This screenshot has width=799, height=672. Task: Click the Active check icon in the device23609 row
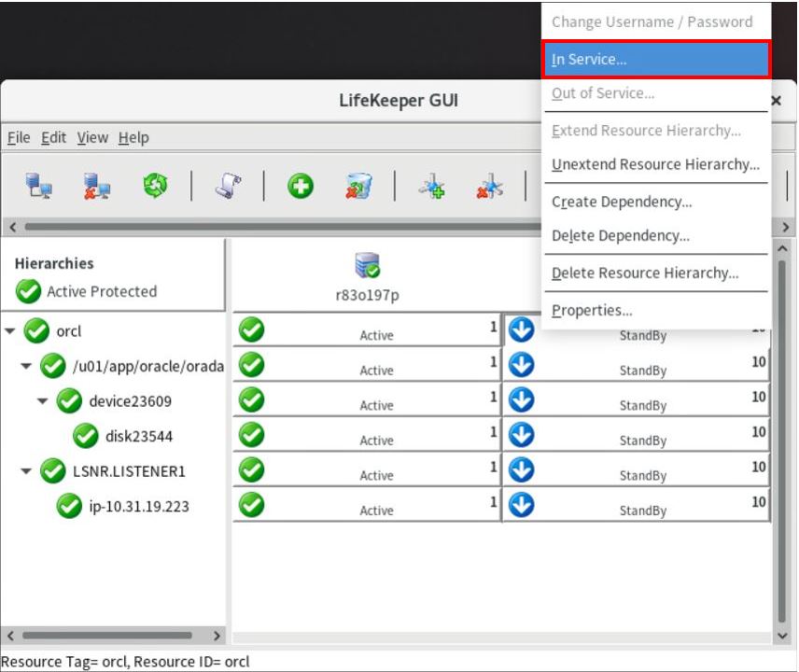click(x=252, y=400)
